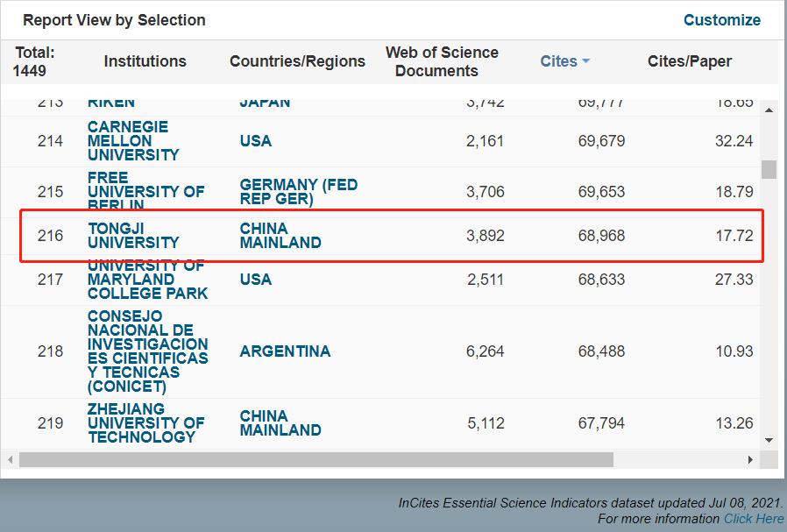The image size is (787, 532).
Task: Click the Cites sort arrow icon
Action: [x=585, y=61]
